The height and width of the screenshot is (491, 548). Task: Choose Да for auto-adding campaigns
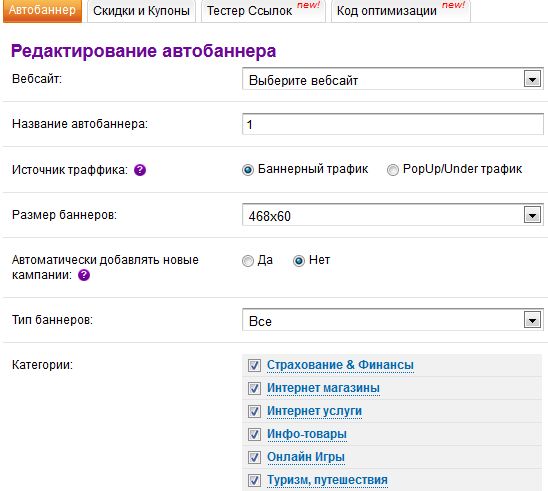click(248, 261)
